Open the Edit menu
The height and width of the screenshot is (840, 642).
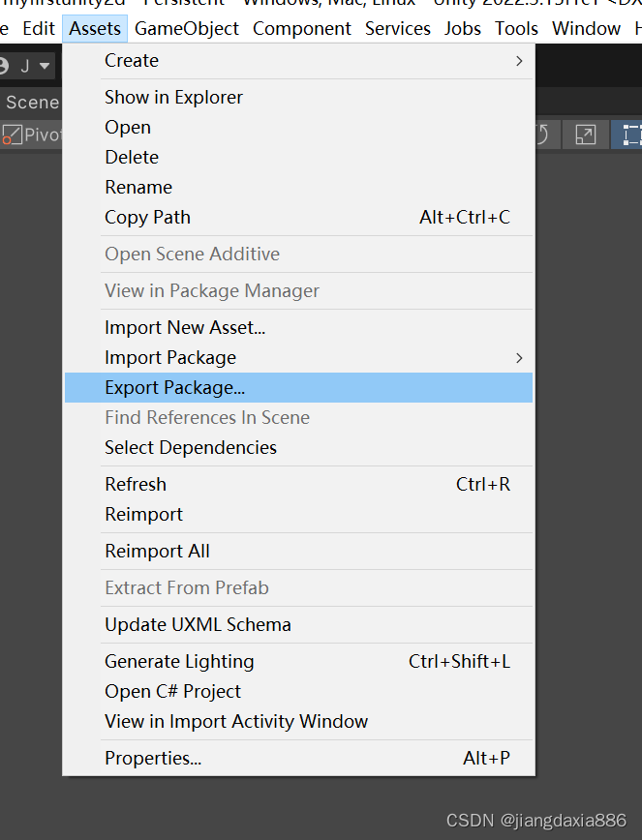click(39, 28)
